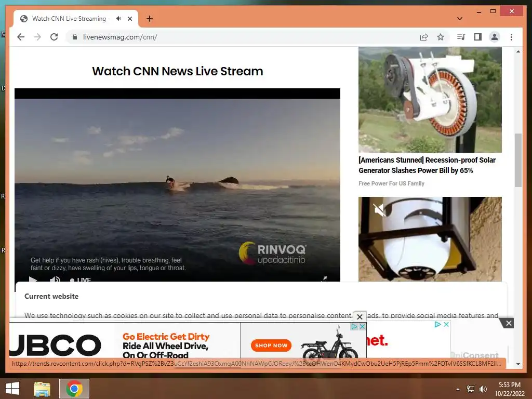The image size is (532, 399).
Task: Open Chrome side panel
Action: pos(478,37)
